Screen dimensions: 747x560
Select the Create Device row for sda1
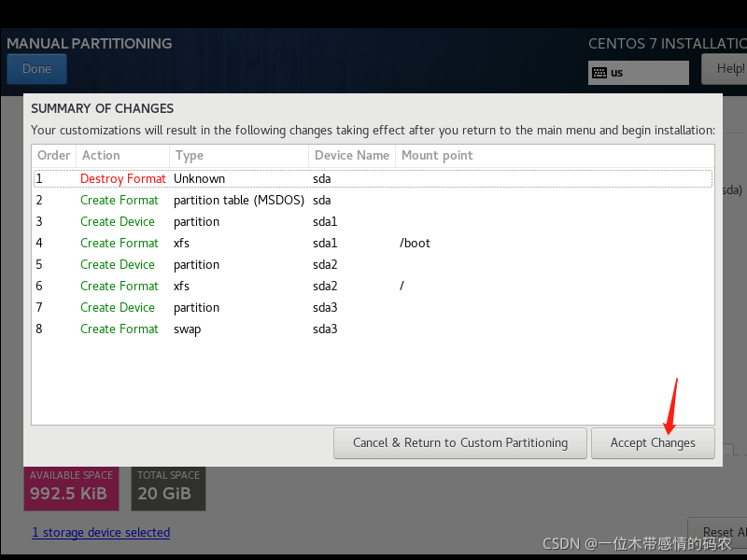point(373,221)
